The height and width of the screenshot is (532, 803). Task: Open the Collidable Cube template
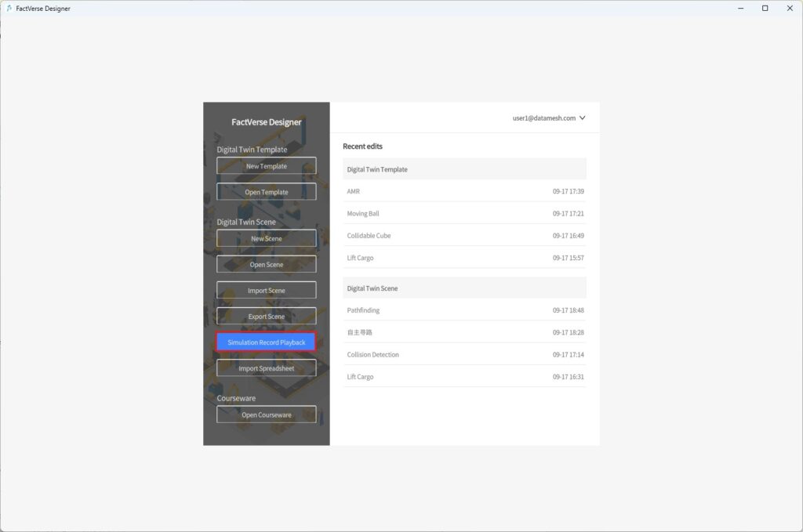tap(464, 235)
